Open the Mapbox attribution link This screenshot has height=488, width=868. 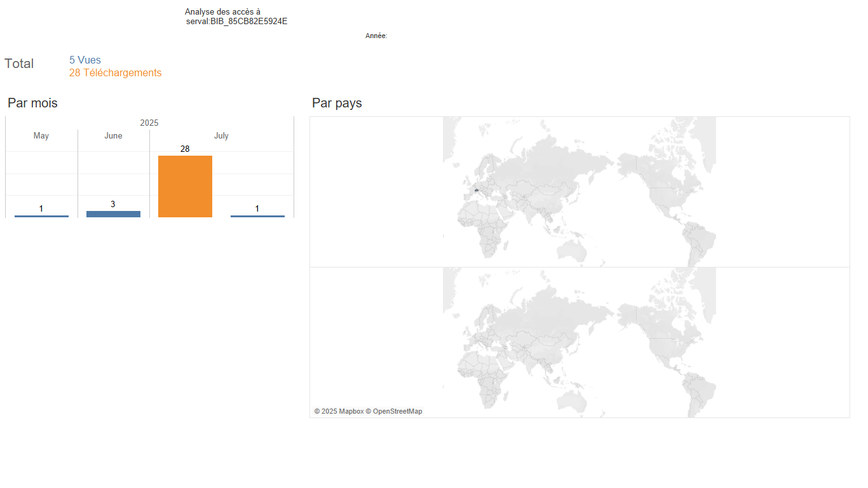tap(339, 412)
